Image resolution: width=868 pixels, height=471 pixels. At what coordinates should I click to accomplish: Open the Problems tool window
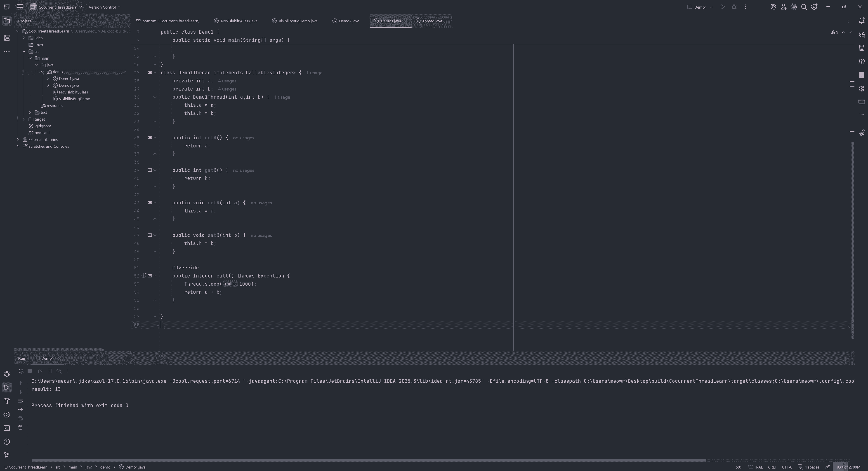coord(7,442)
